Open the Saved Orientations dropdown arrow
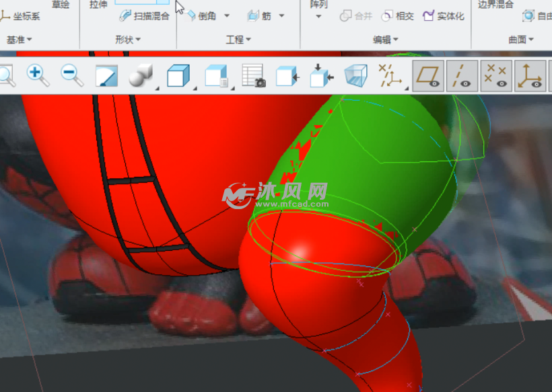The height and width of the screenshot is (392, 552). pos(233,89)
